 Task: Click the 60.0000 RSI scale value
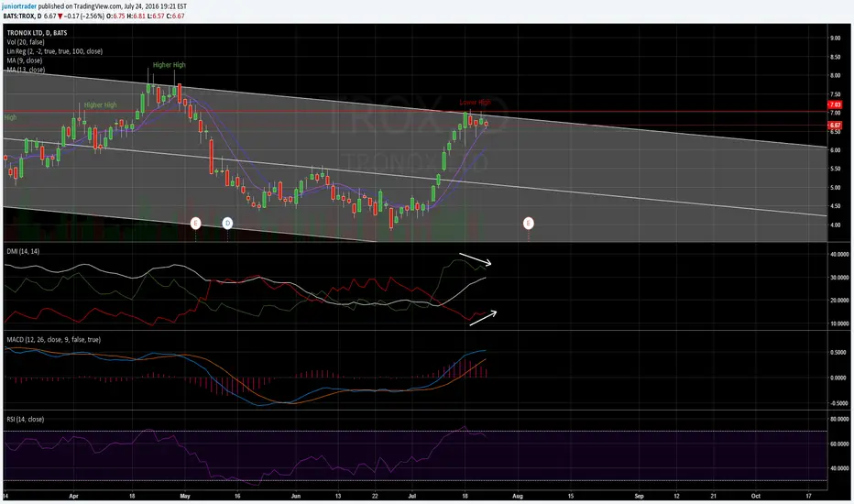tap(839, 444)
